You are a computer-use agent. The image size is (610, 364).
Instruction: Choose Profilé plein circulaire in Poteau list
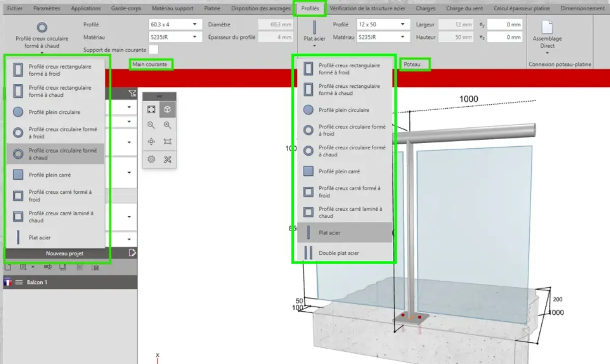click(x=345, y=110)
